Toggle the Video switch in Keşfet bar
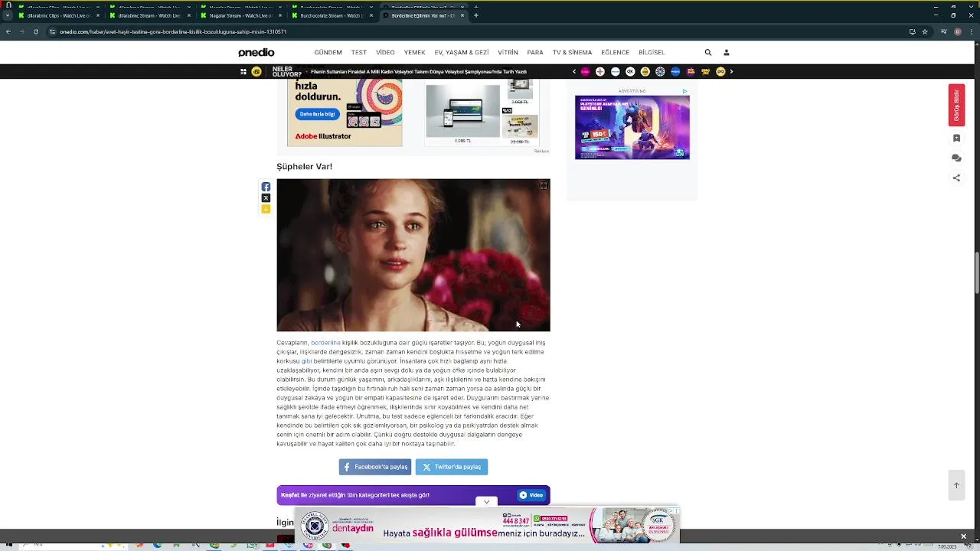980x551 pixels. (x=531, y=495)
